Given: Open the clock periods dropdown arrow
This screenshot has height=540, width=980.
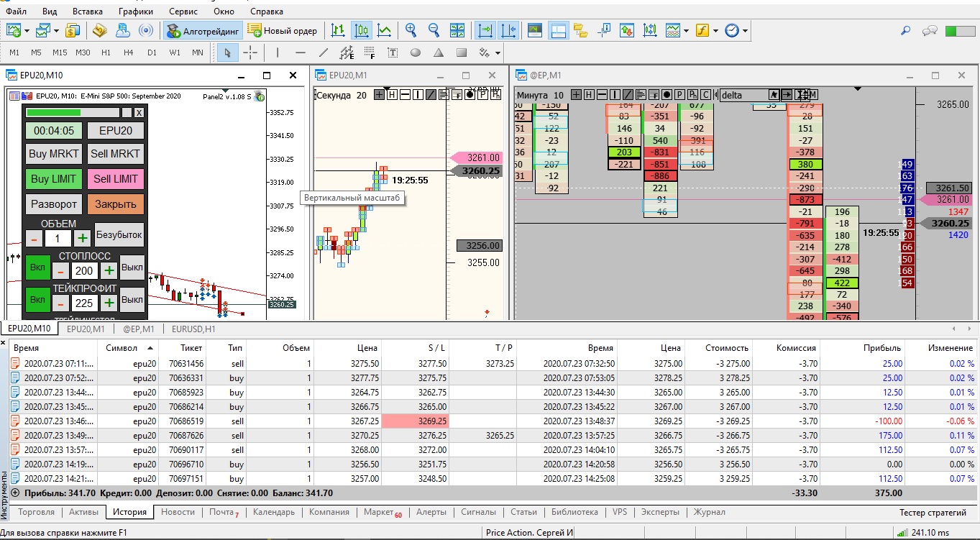Looking at the screenshot, I should click(x=745, y=31).
